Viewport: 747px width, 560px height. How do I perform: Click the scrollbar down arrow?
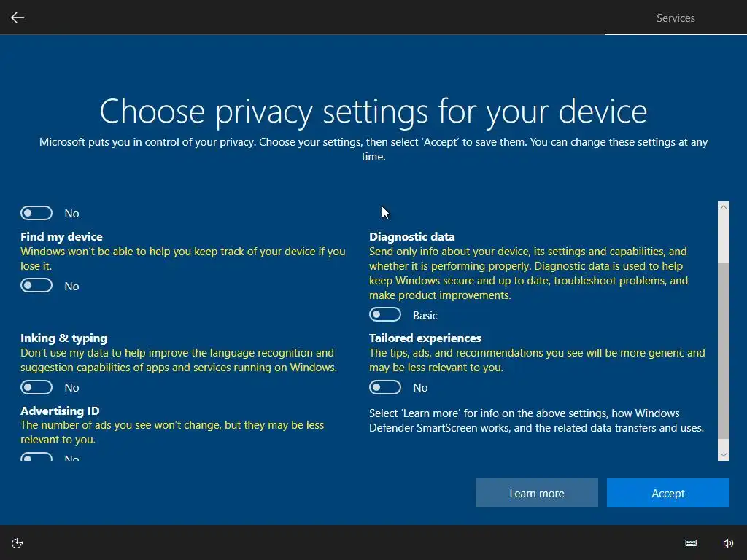(723, 455)
